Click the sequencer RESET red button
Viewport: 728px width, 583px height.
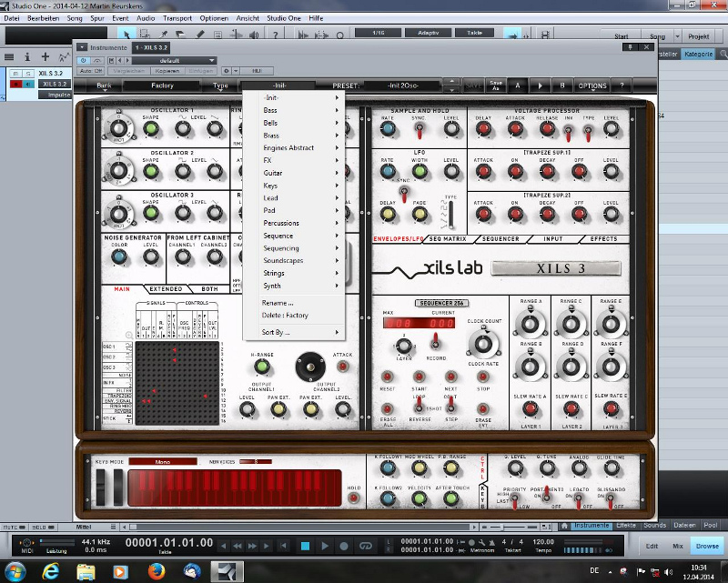click(387, 377)
